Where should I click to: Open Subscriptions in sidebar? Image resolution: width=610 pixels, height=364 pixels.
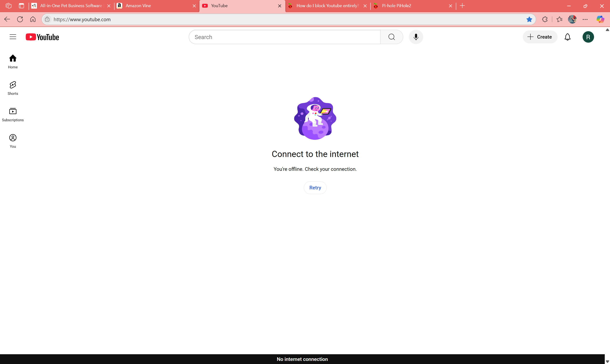tap(13, 115)
